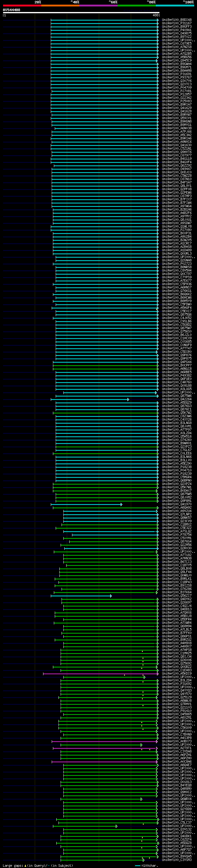
Task: Click UniRef100_P93767 entry
Action: pos(176,78)
